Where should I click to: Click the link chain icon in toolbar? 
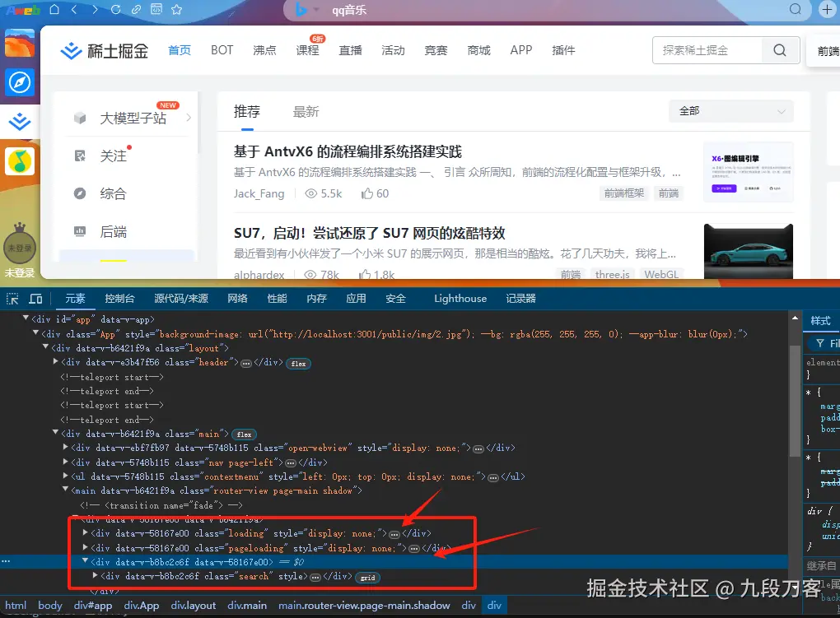136,9
